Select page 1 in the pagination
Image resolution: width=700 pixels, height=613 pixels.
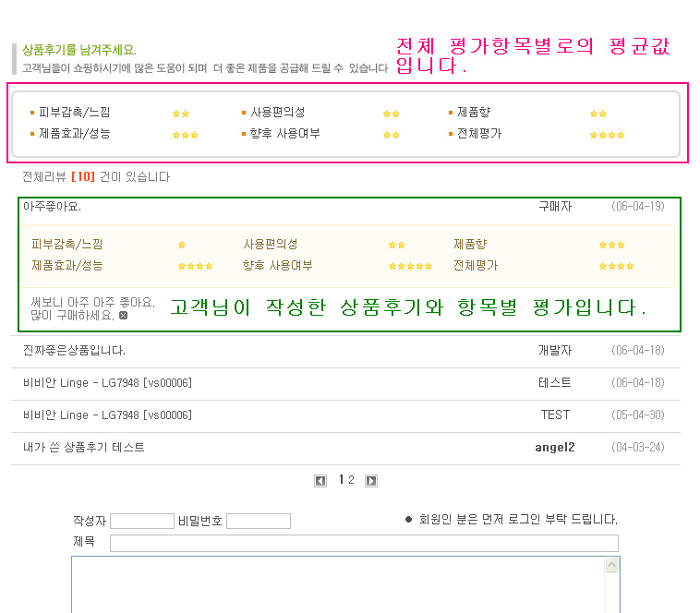click(341, 480)
